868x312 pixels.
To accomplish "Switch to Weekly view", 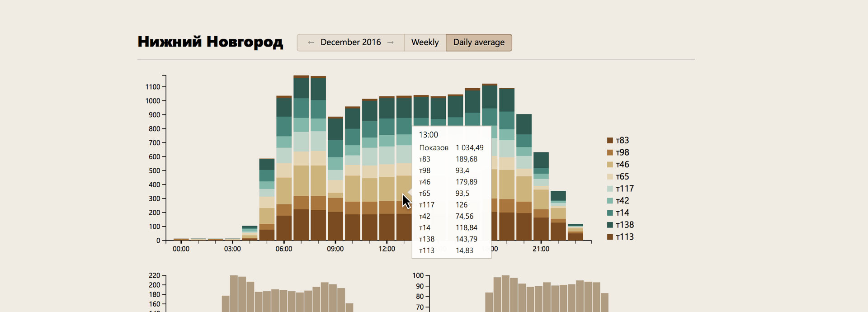I will 425,43.
